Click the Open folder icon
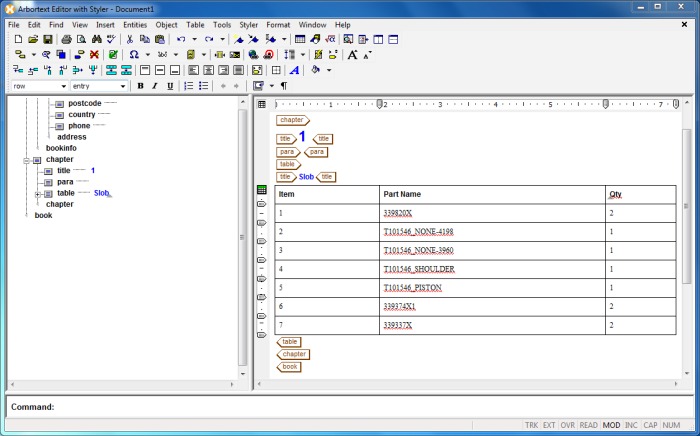700x436 pixels. click(x=33, y=39)
